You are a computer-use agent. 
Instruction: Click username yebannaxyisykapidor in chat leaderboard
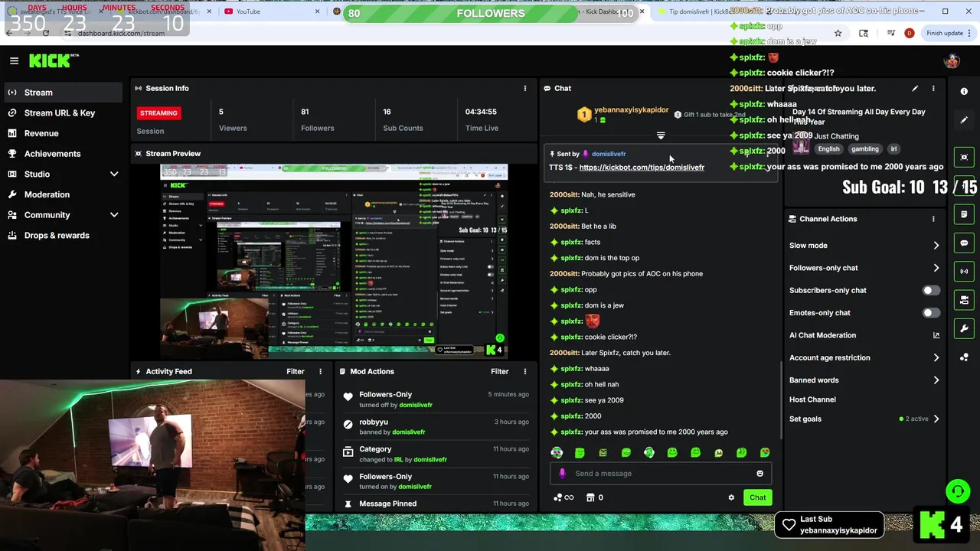pos(632,110)
